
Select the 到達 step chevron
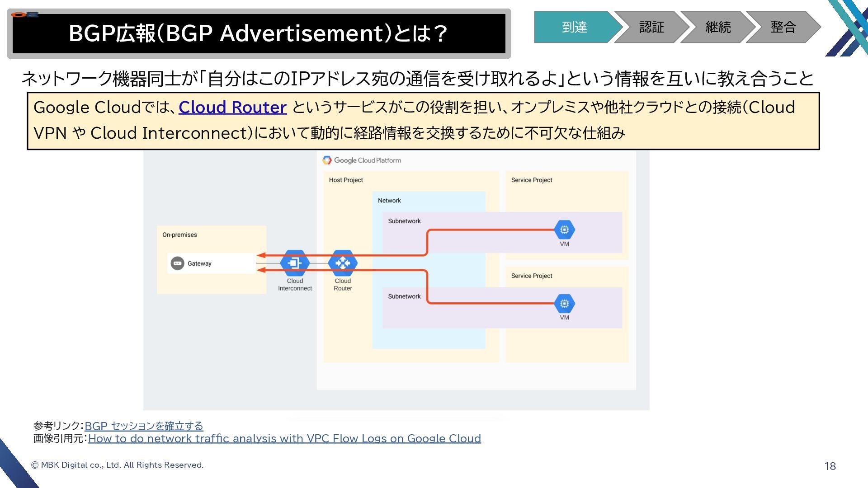(574, 27)
